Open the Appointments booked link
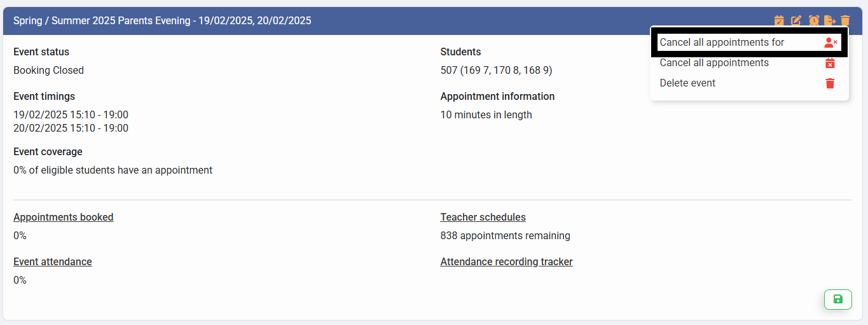Viewport: 868px width, 325px height. tap(64, 218)
